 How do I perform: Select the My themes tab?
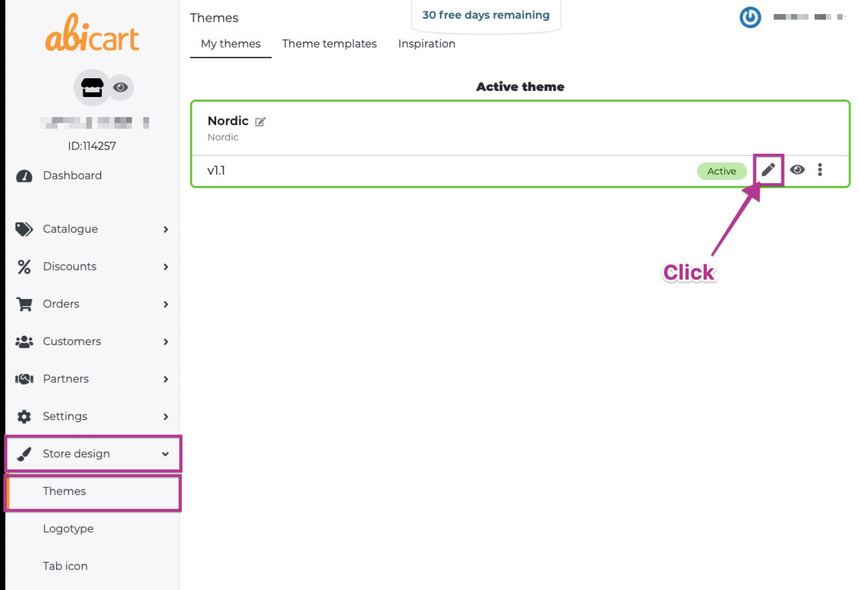click(230, 44)
